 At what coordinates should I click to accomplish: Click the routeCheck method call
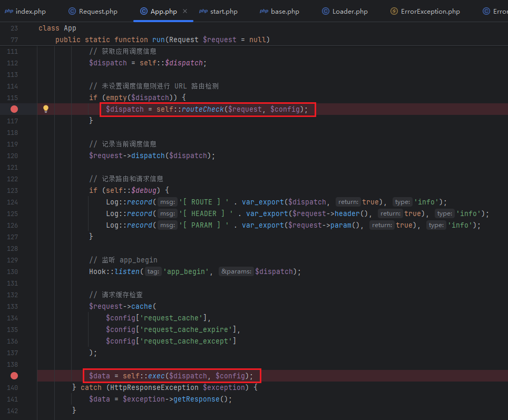[202, 109]
